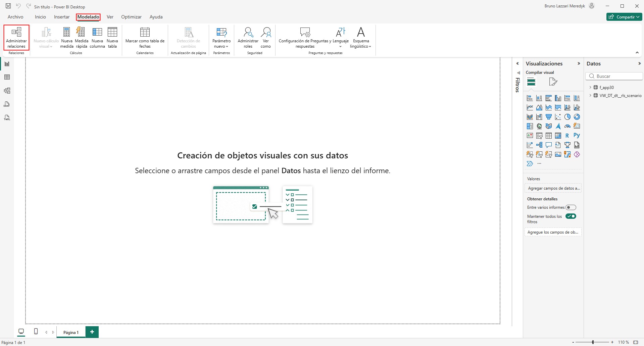Select the funnel chart visual
Screen dimensions: 644x346
click(x=549, y=117)
